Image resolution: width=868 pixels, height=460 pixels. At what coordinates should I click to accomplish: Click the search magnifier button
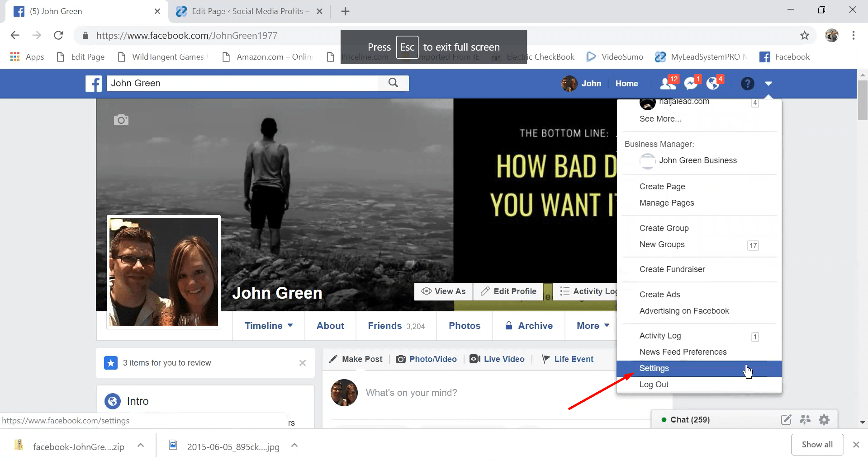click(394, 83)
